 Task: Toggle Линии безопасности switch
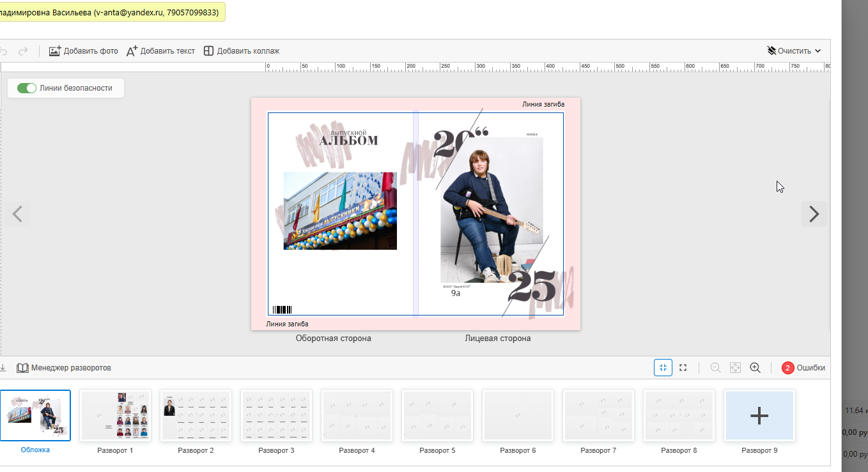coord(27,88)
